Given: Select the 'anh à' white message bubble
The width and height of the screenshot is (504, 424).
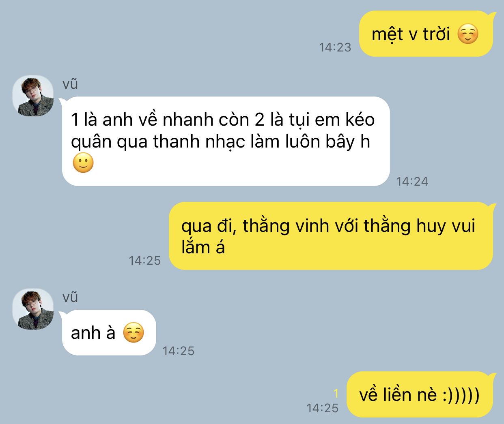Looking at the screenshot, I should point(108,333).
